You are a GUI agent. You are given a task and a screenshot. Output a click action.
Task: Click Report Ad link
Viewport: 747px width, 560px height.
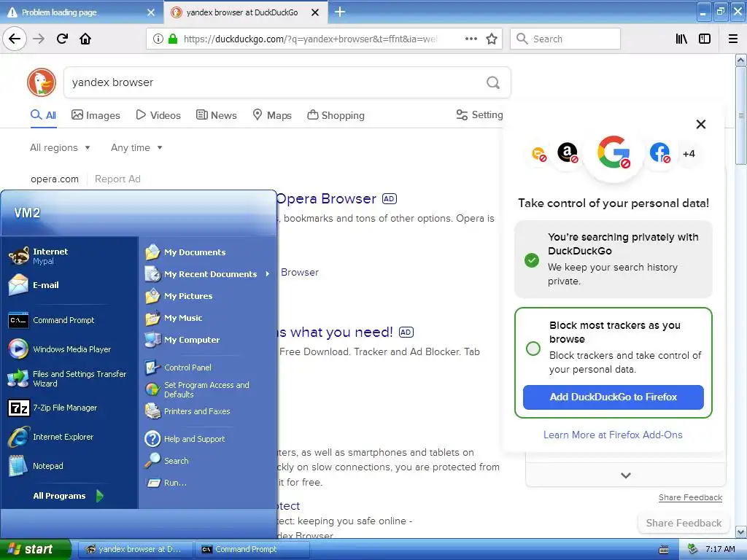pos(117,179)
